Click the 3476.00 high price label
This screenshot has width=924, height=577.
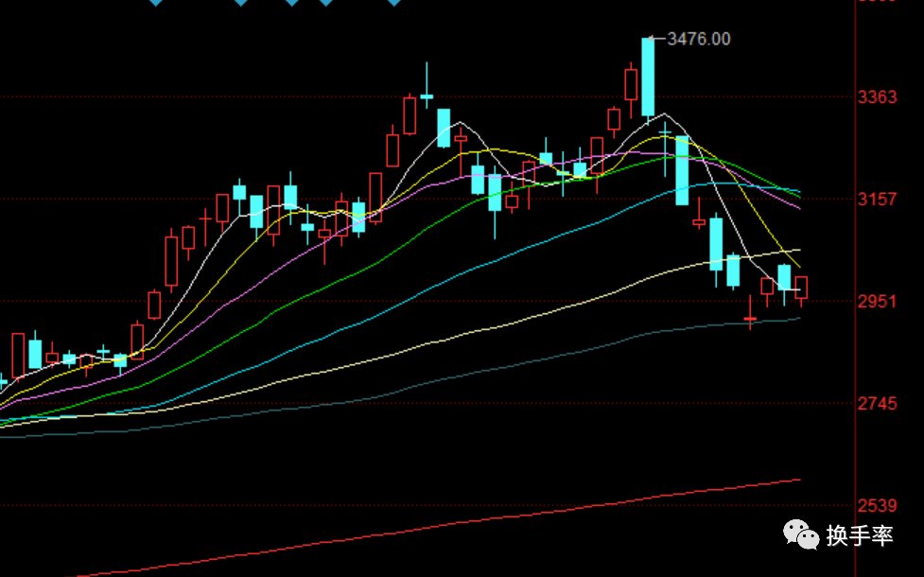point(699,39)
